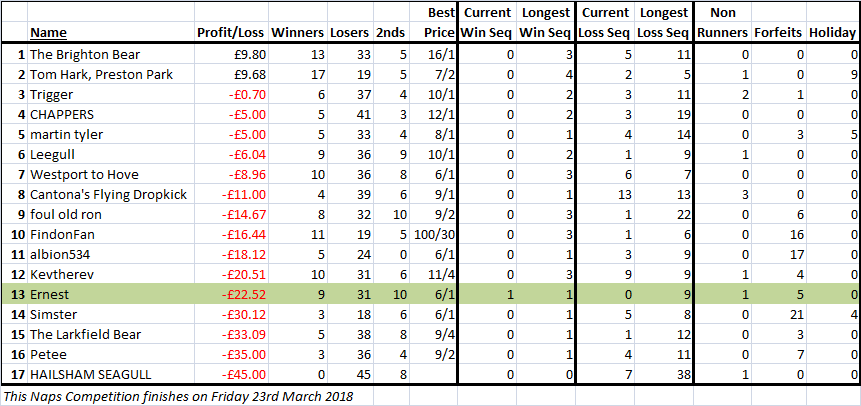Select the Holiday column header

coord(832,33)
